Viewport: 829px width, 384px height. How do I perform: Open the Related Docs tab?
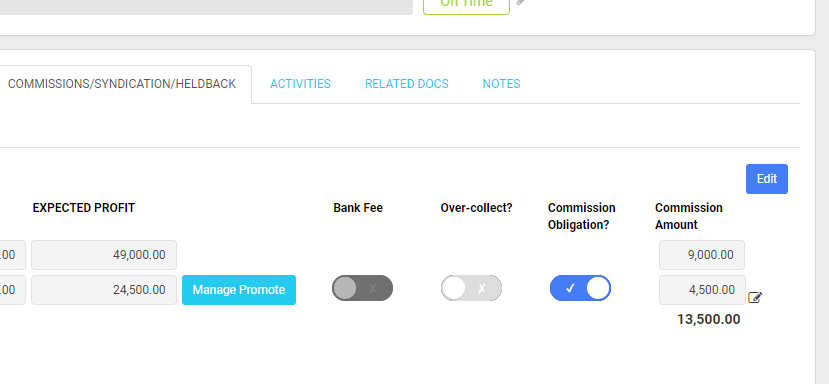tap(407, 84)
